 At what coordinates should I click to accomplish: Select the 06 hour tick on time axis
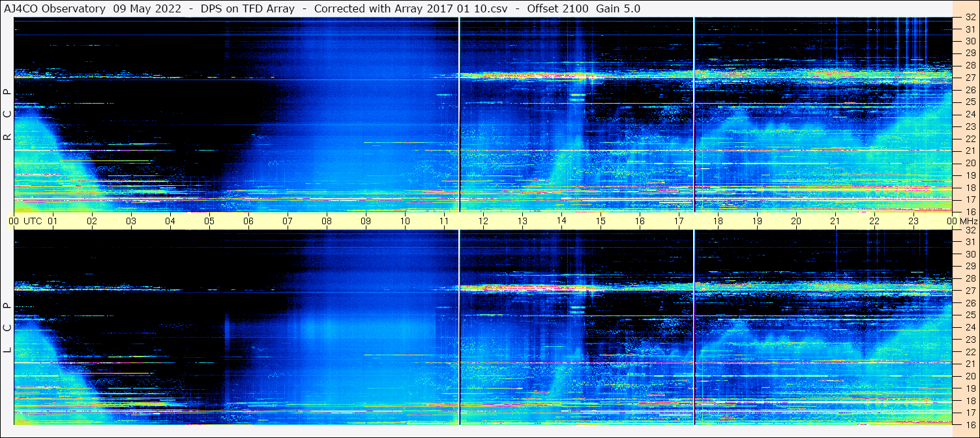click(248, 221)
